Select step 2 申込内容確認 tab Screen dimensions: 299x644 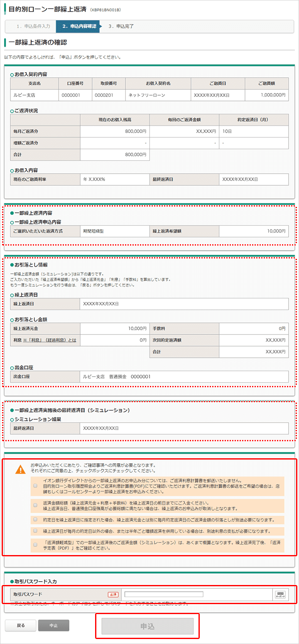pos(78,26)
